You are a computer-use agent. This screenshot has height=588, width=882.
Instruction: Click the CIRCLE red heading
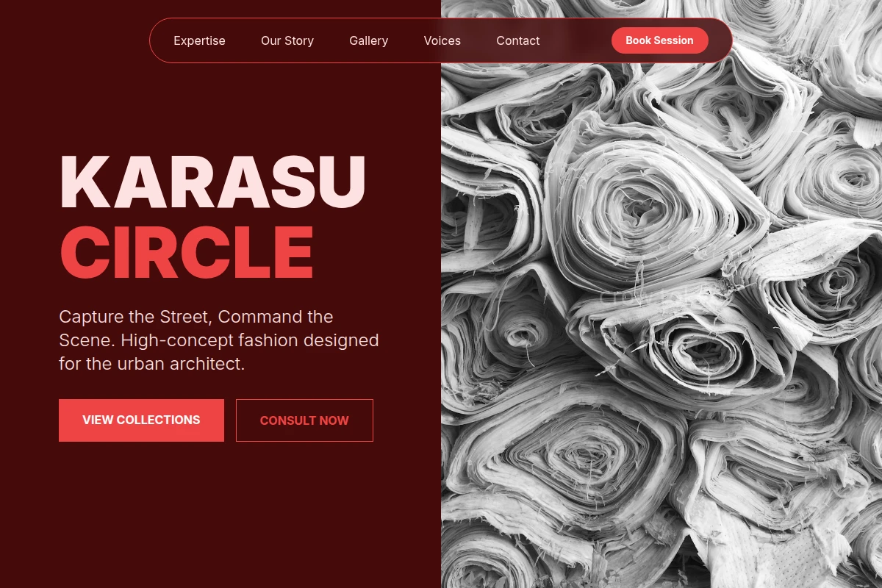(187, 252)
